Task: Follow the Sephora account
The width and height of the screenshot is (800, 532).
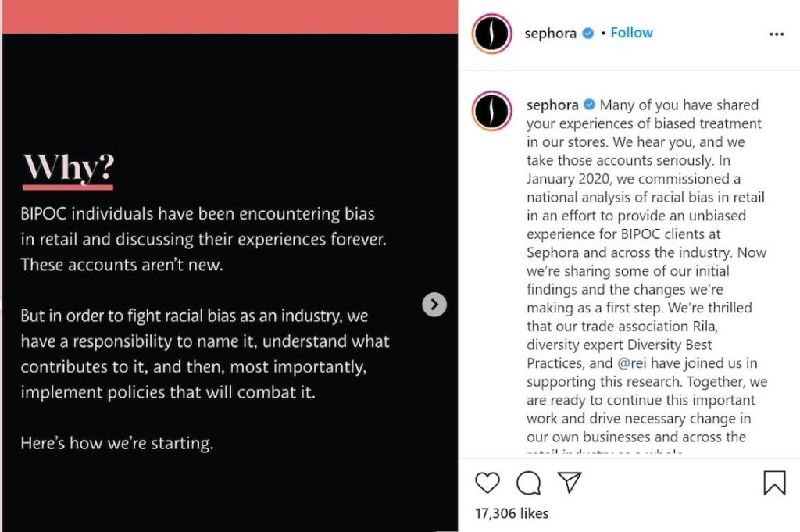Action: click(x=631, y=33)
